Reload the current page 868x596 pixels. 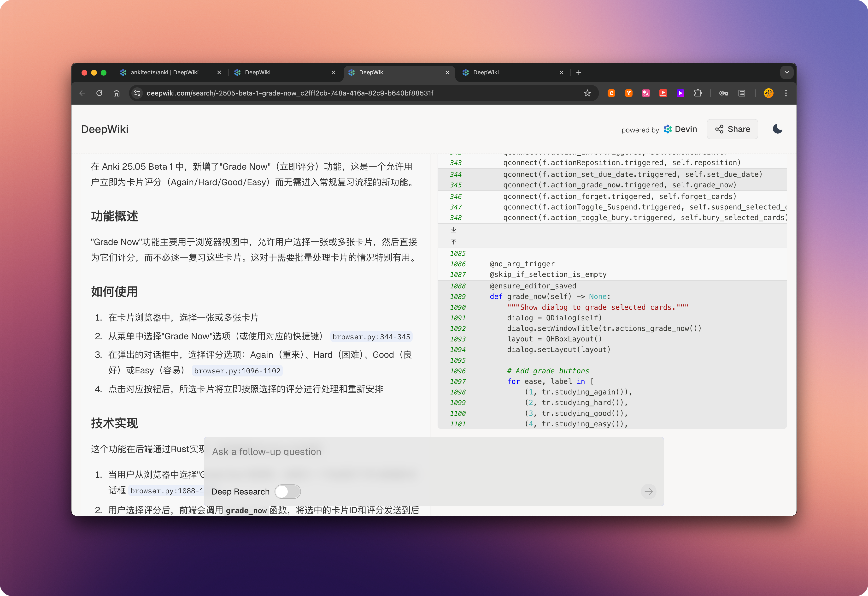tap(99, 93)
